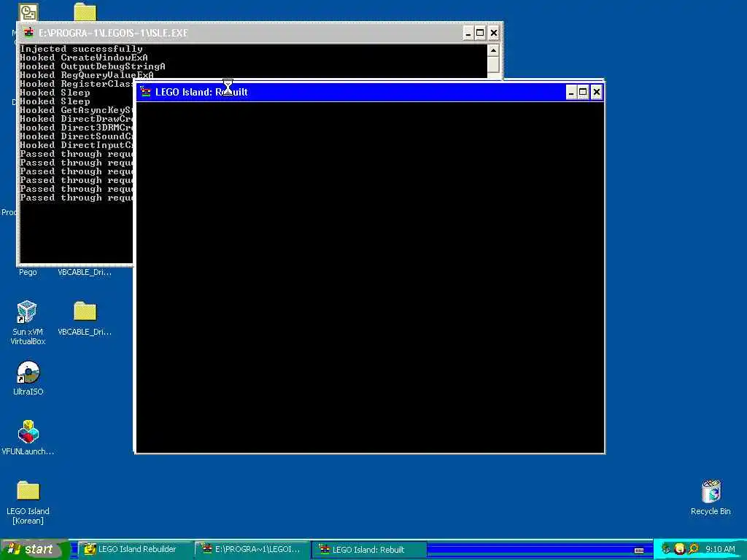Click the black game area of LEGO Island: Rebuilt
This screenshot has height=560, width=747.
370,277
